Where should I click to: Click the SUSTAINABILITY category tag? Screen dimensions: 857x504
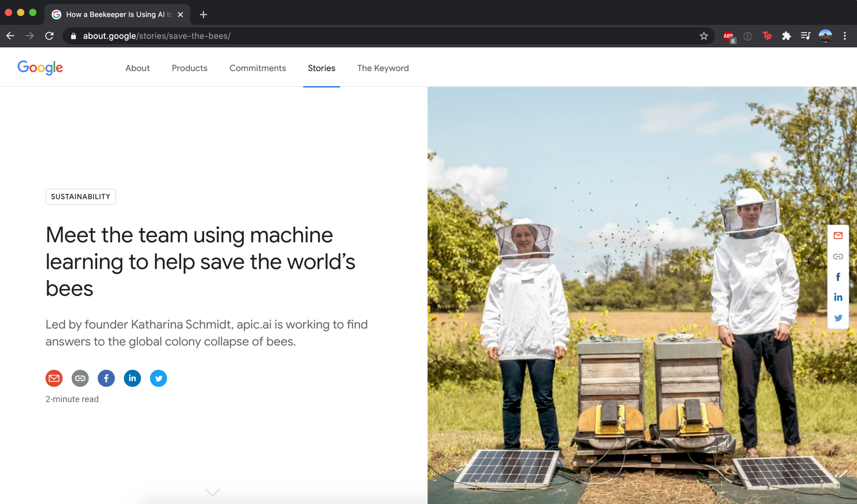[81, 197]
